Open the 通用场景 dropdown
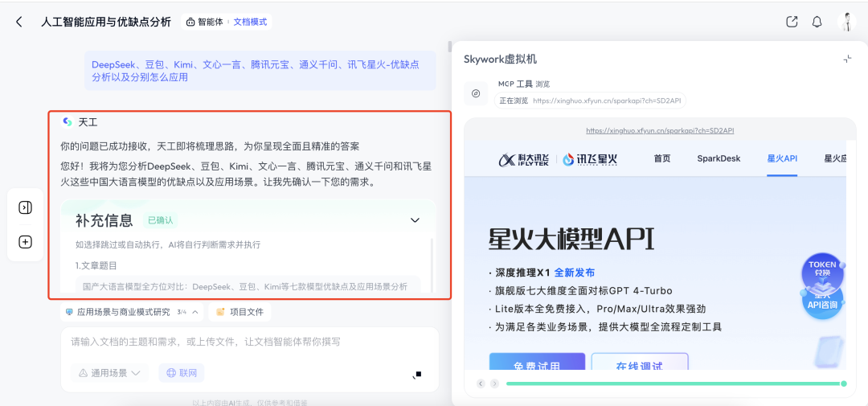868x406 pixels. tap(109, 373)
